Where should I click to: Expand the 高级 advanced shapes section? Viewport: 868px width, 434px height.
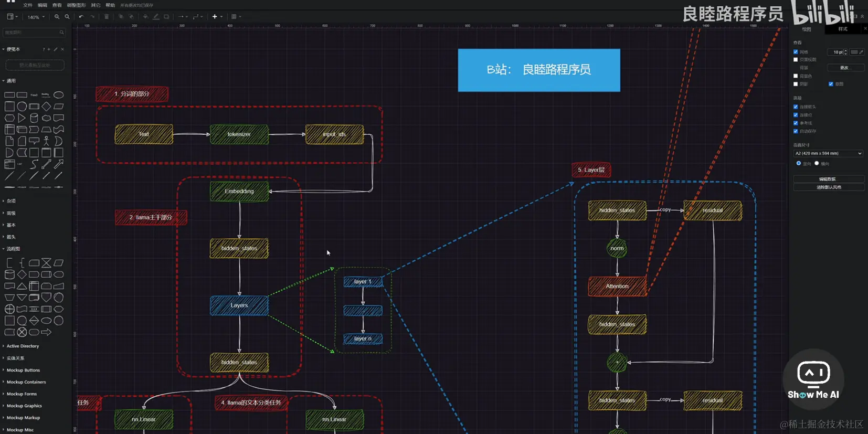click(x=9, y=213)
